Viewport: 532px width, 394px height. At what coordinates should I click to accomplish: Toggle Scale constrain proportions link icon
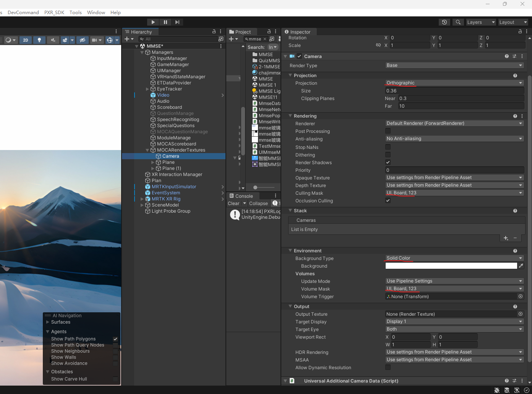[378, 45]
